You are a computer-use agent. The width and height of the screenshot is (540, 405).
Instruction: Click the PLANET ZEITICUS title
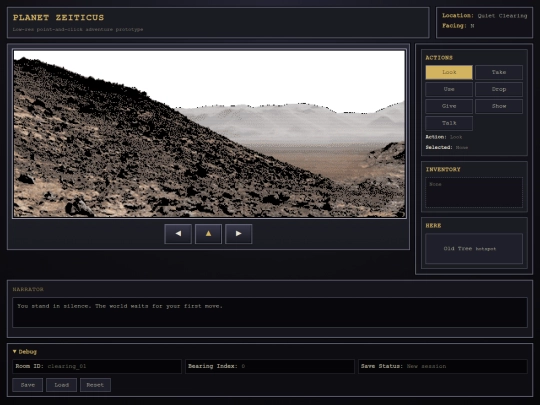click(59, 18)
